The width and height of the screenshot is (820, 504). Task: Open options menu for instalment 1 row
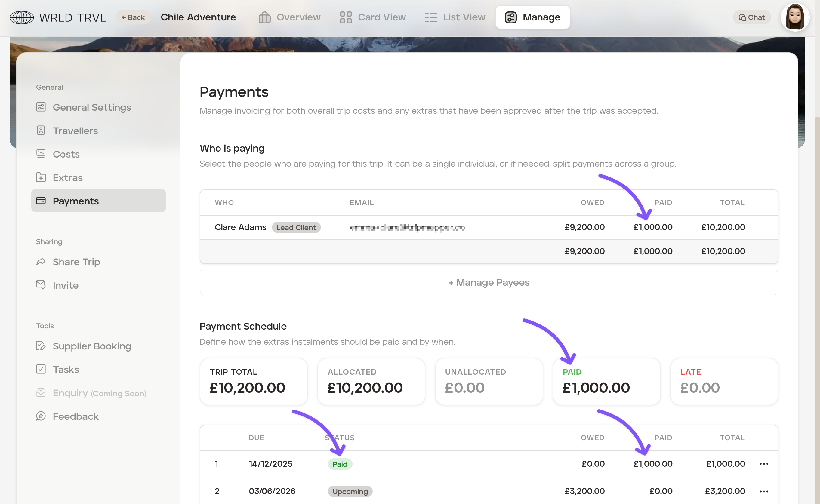point(764,464)
